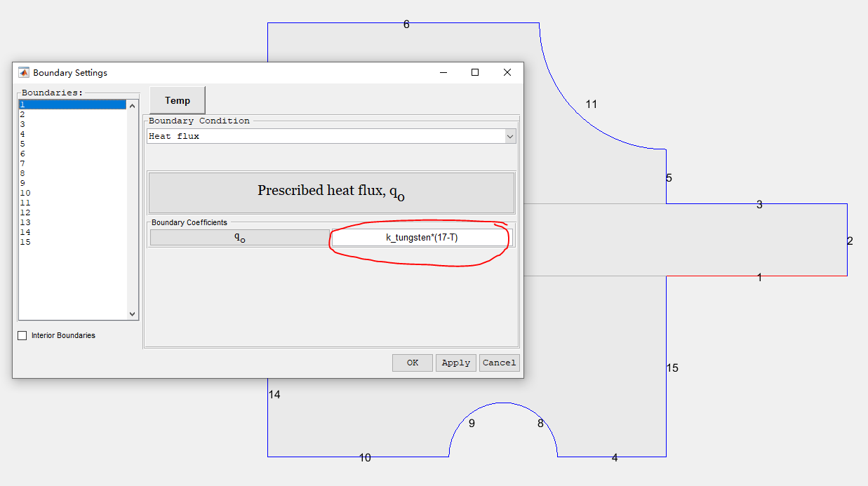Click Cancel to discard changes

(x=499, y=363)
